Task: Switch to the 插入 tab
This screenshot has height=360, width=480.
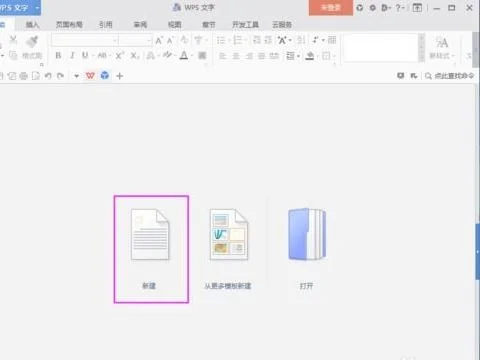Action: [32, 24]
